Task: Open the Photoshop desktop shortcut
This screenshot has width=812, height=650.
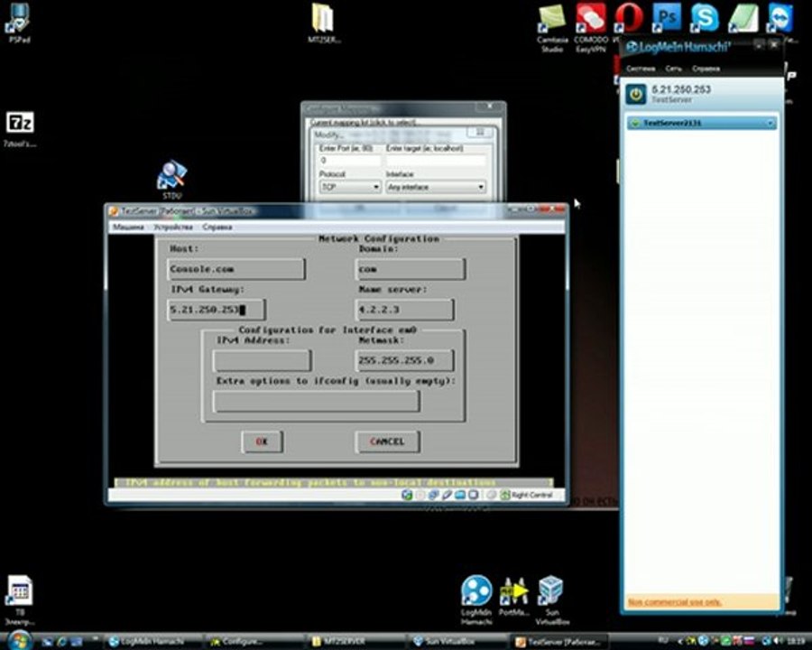Action: click(x=667, y=16)
